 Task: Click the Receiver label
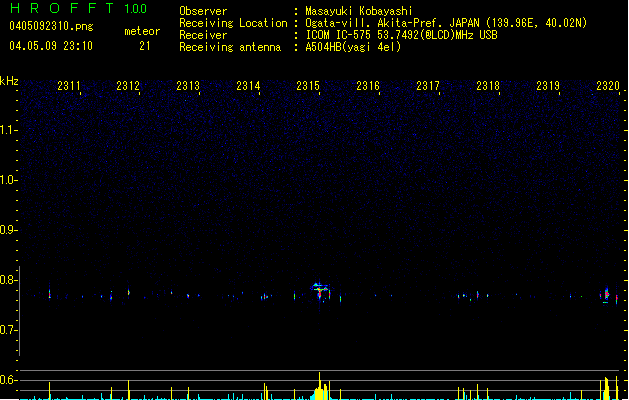tap(203, 35)
